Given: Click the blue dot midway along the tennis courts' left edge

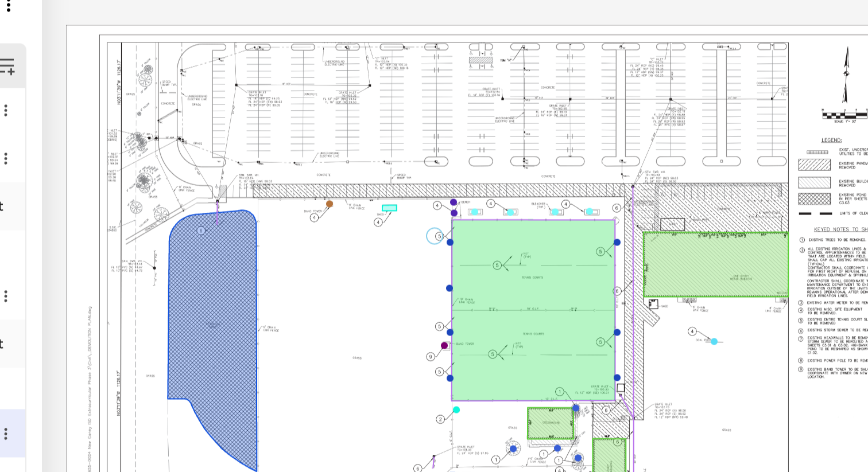Looking at the screenshot, I should tap(449, 288).
